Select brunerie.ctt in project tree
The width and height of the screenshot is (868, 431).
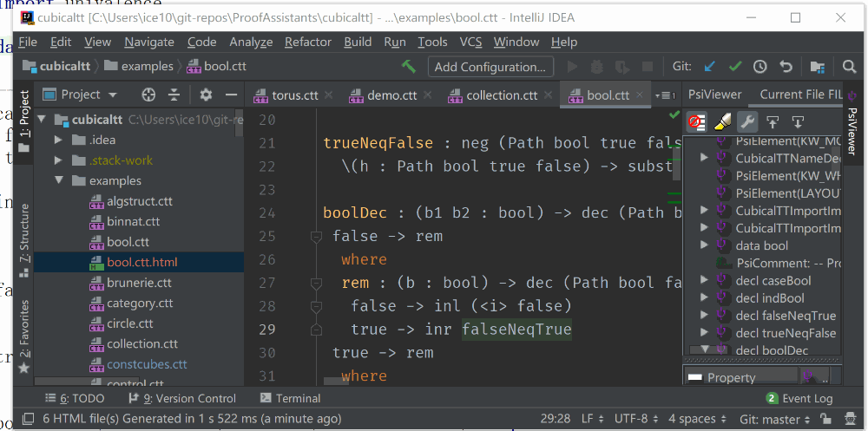click(138, 283)
